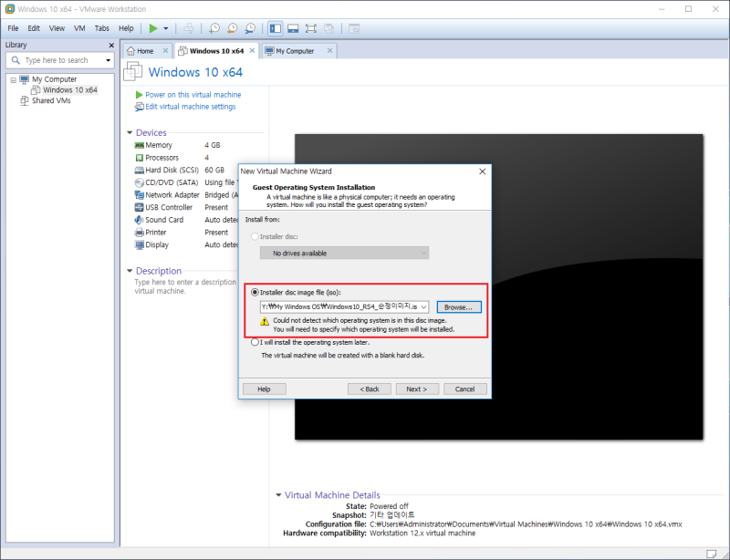The image size is (730, 560).
Task: Open the power options dropdown arrow in toolbar
Action: click(x=166, y=28)
